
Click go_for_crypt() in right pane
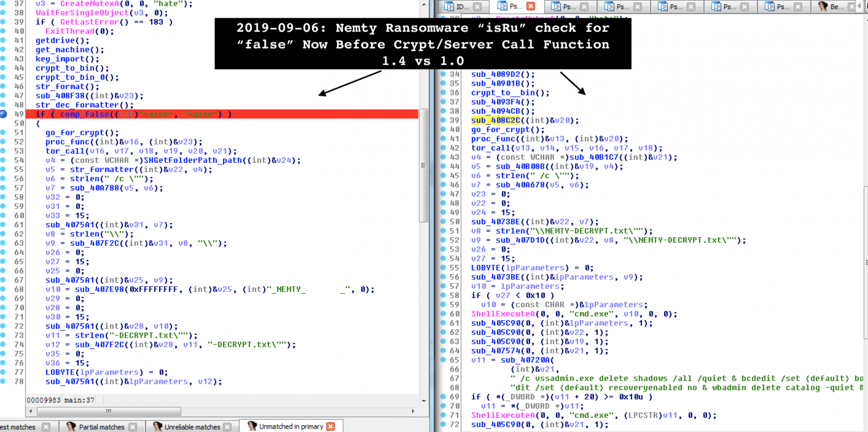pyautogui.click(x=508, y=129)
